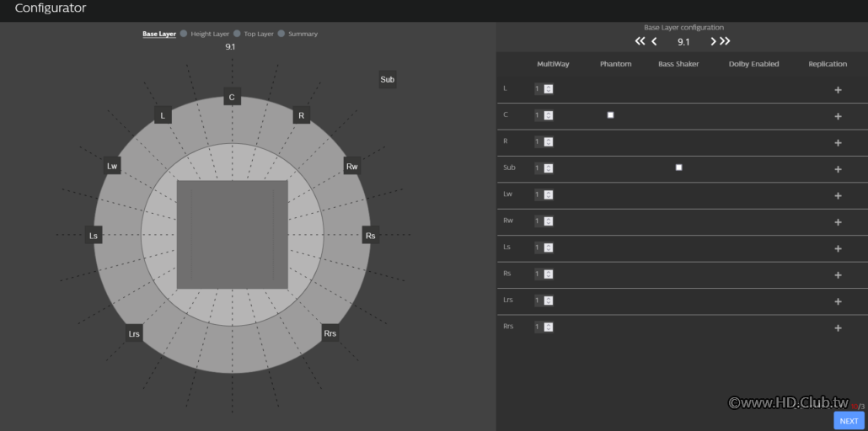Click the Configurator title
Viewport: 868px width, 431px height.
(x=51, y=8)
